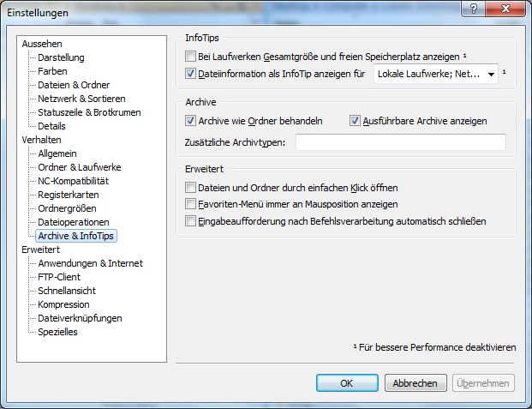Open Schnellansicht settings page
532x409 pixels.
coord(67,291)
